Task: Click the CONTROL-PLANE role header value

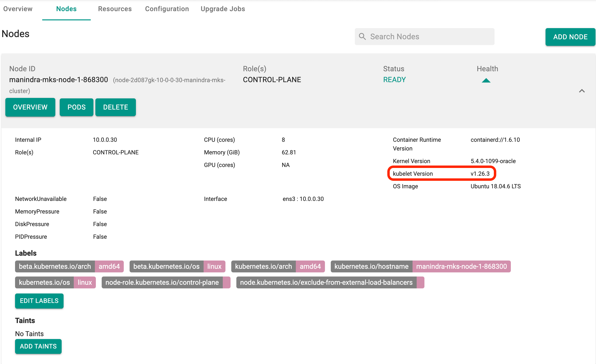Action: coord(272,80)
